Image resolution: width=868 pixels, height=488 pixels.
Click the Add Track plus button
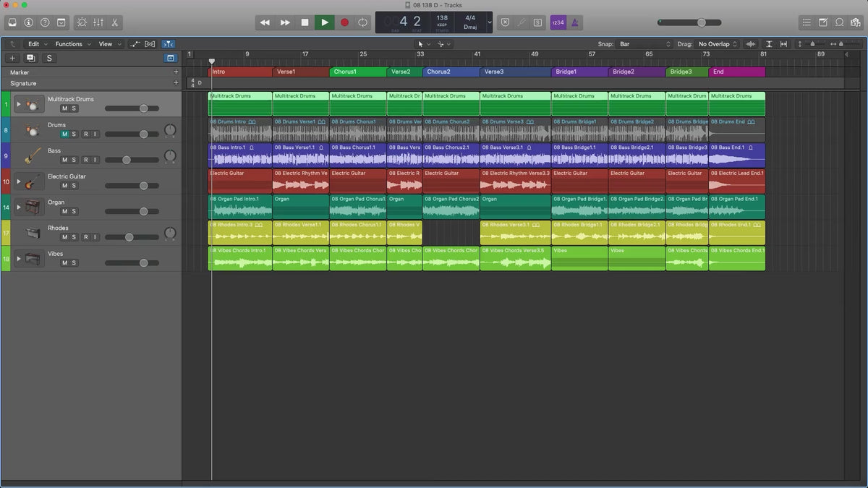[12, 58]
